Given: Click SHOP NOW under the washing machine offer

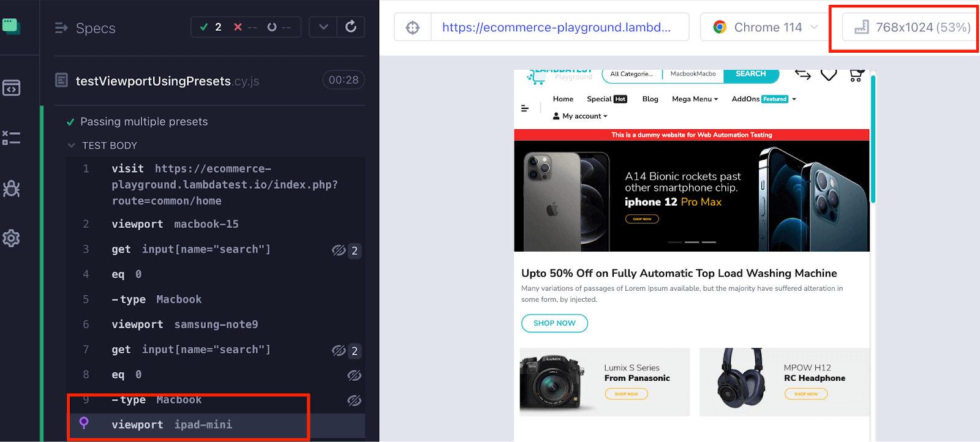Looking at the screenshot, I should pyautogui.click(x=554, y=323).
